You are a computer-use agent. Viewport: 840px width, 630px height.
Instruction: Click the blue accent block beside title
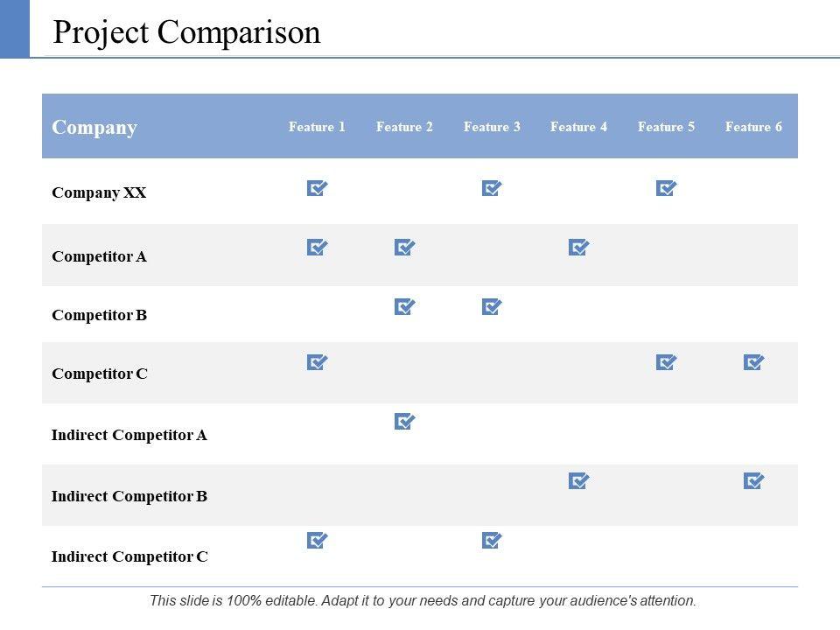tap(15, 29)
